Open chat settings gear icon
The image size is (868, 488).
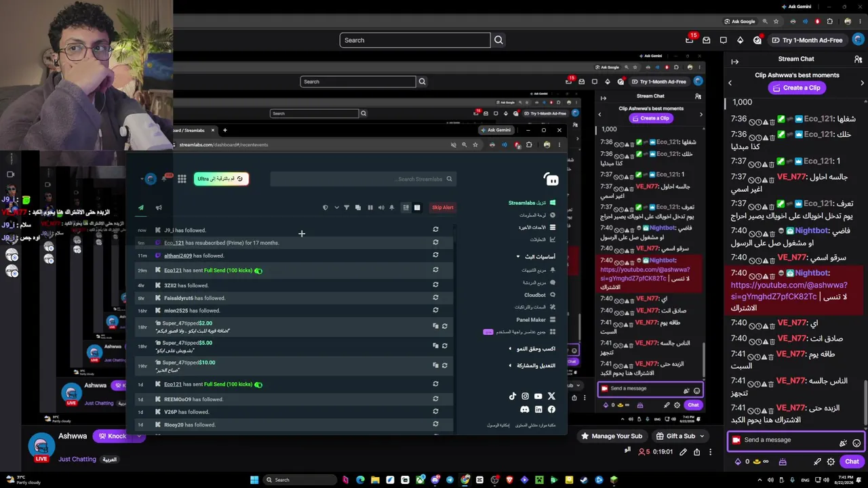[831, 462]
